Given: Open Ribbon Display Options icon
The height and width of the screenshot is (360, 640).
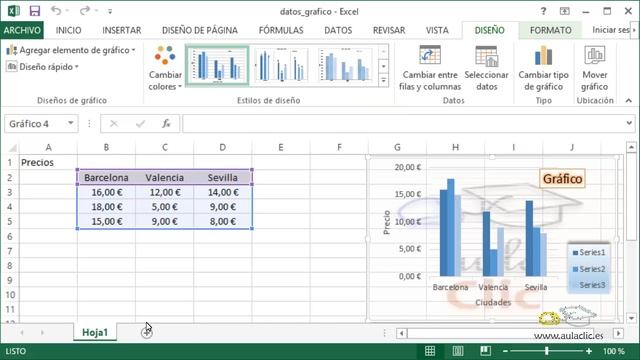Looking at the screenshot, I should [564, 11].
